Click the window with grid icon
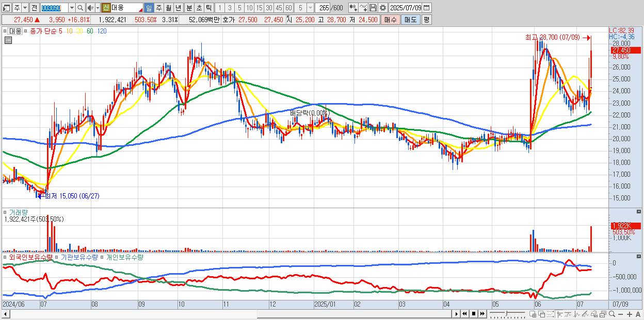 click(x=533, y=314)
